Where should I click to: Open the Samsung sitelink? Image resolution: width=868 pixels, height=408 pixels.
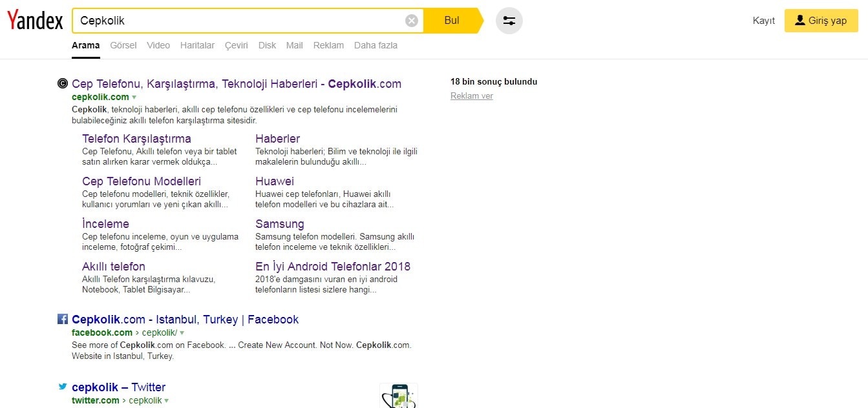[x=279, y=224]
